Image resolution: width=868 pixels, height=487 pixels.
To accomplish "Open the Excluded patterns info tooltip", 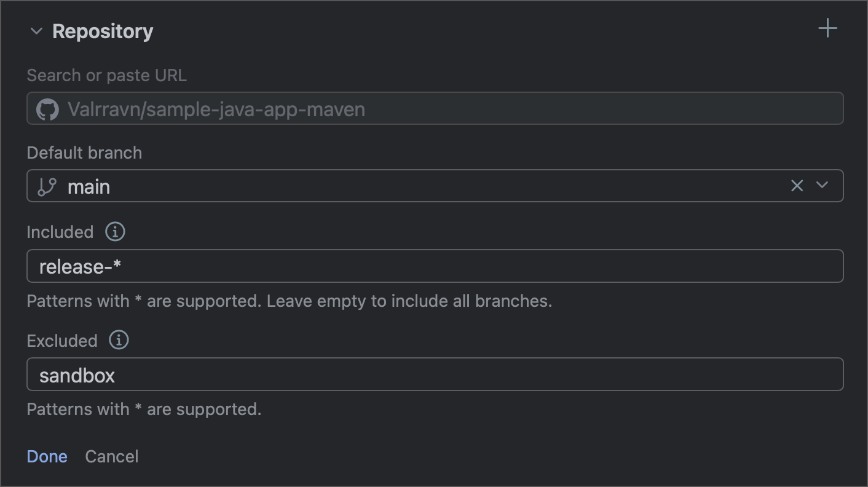I will [x=118, y=340].
